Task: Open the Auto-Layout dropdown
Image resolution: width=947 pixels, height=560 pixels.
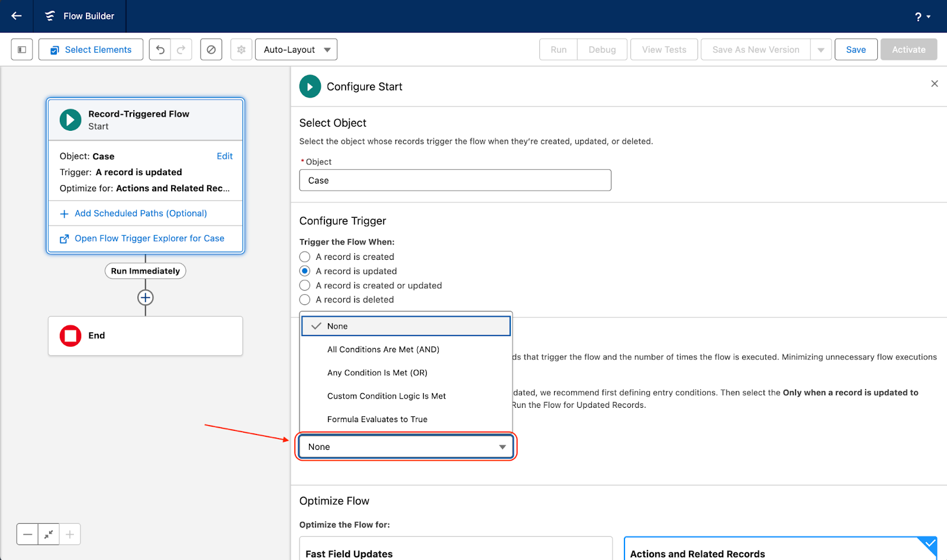Action: click(296, 50)
